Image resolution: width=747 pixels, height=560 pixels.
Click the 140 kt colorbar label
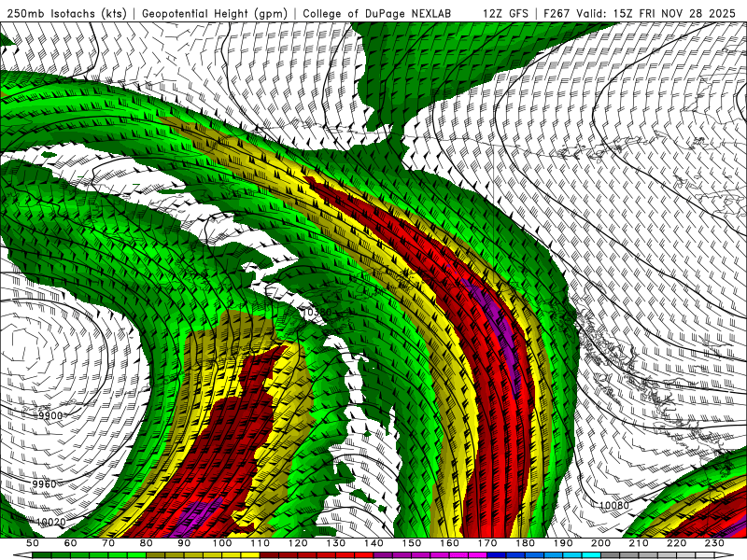[373, 543]
